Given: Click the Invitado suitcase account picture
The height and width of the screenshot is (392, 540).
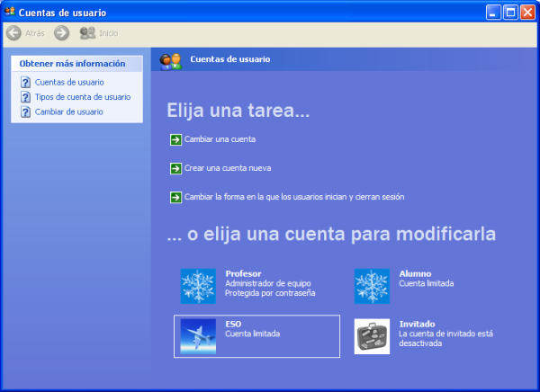Looking at the screenshot, I should coord(372,336).
